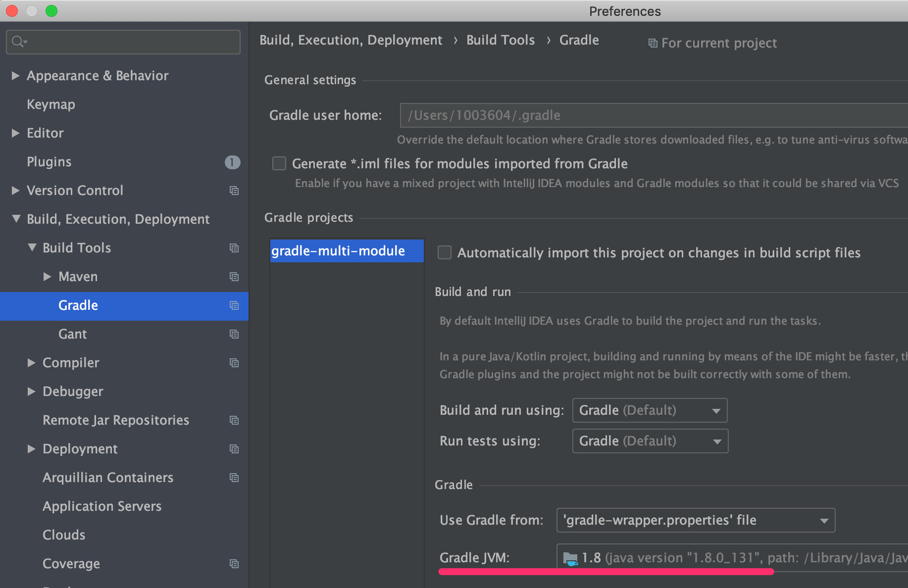Viewport: 908px width, 588px height.
Task: Click the green zoom window button
Action: (51, 11)
